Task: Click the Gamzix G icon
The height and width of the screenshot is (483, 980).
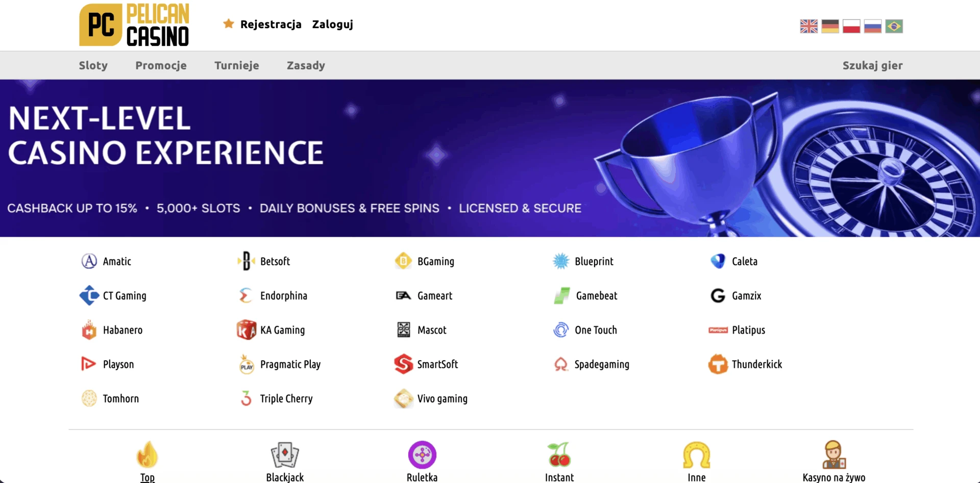Action: tap(718, 295)
